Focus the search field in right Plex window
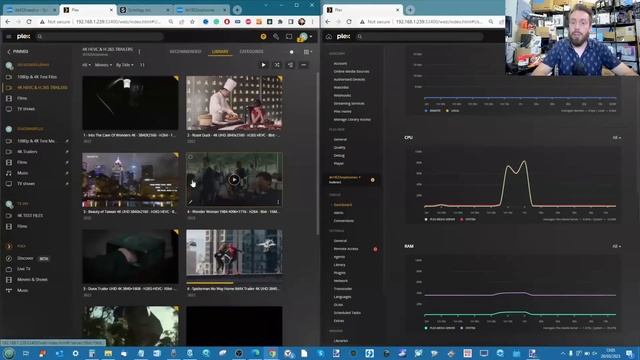This screenshot has height=360, width=640. coord(420,37)
